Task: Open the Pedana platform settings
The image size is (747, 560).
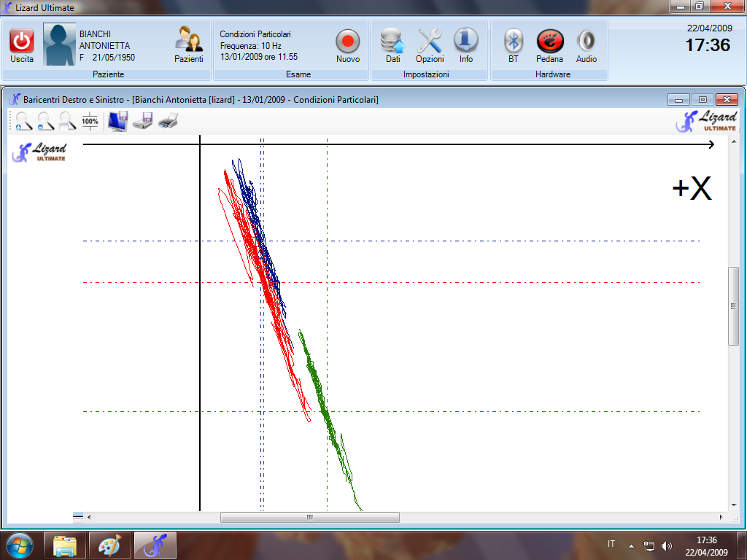Action: click(x=549, y=44)
